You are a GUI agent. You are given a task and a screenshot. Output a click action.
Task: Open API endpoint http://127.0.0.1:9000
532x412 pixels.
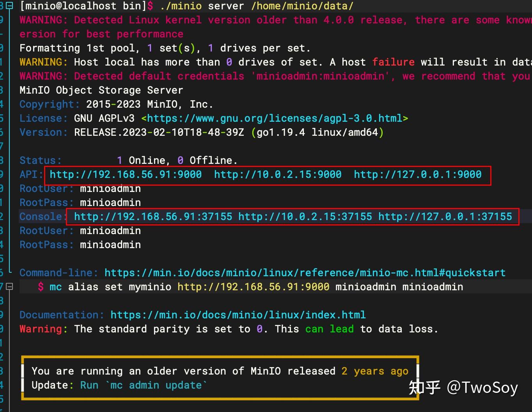(418, 174)
